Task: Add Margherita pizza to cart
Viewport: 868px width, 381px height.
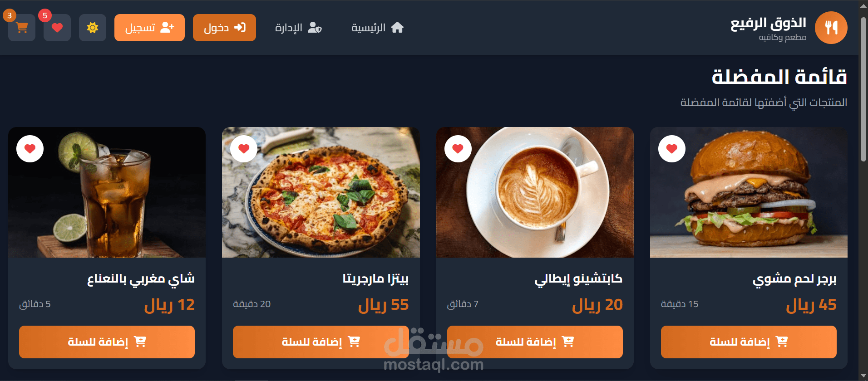Action: click(x=321, y=342)
